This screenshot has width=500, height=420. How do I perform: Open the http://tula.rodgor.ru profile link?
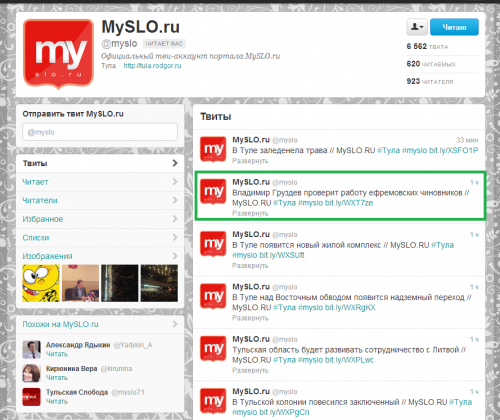pos(152,66)
